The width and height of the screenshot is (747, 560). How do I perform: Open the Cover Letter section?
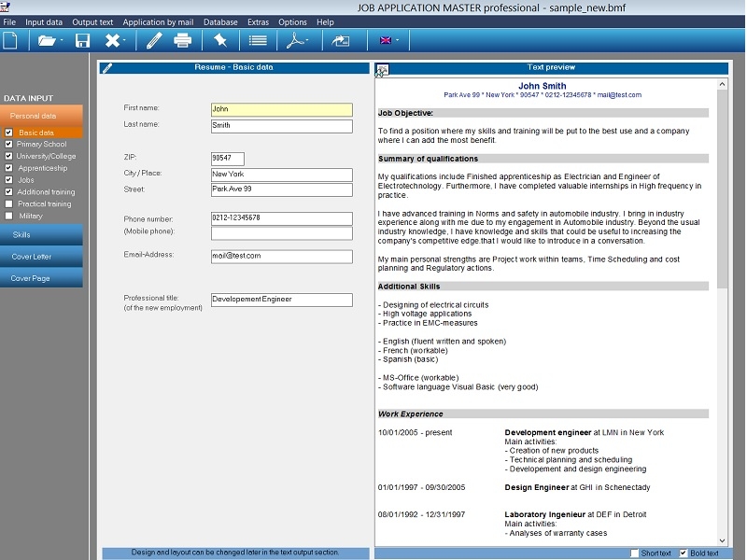pyautogui.click(x=41, y=256)
